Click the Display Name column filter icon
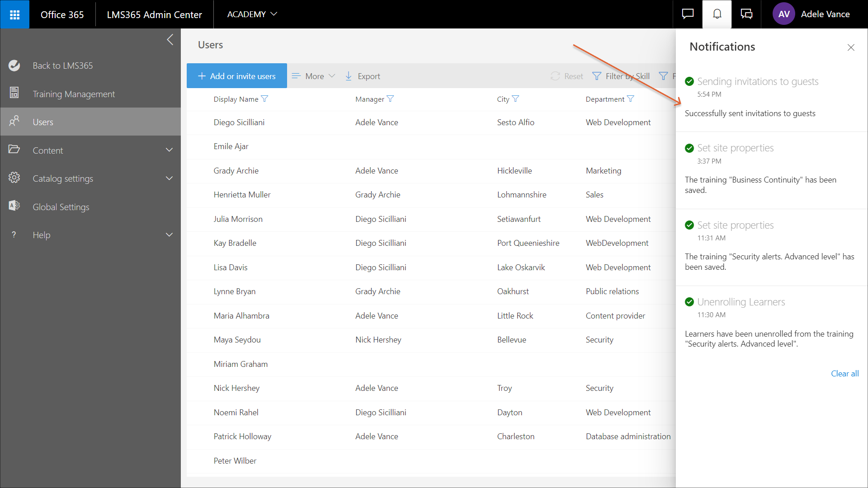The height and width of the screenshot is (488, 868). [265, 99]
